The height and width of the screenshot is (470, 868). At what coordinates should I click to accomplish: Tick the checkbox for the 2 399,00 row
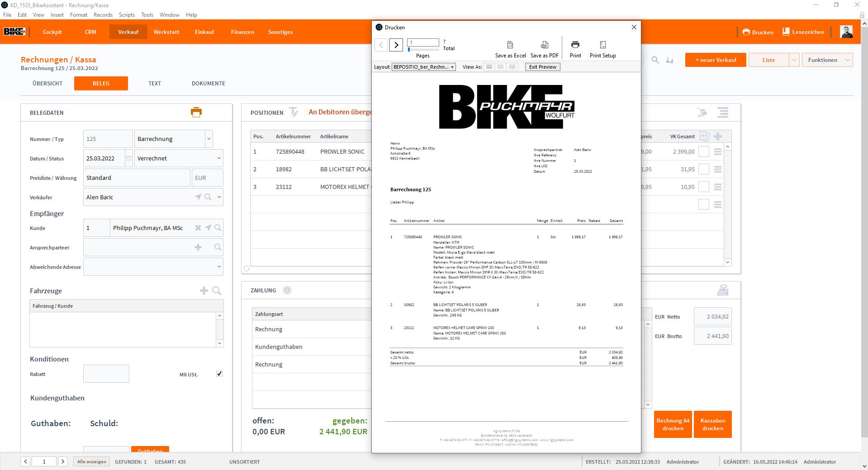(x=704, y=152)
